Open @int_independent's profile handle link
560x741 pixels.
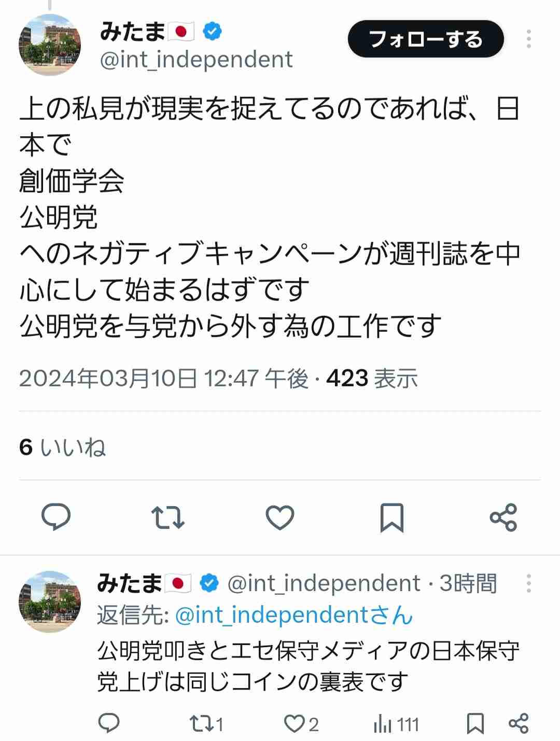click(x=197, y=59)
